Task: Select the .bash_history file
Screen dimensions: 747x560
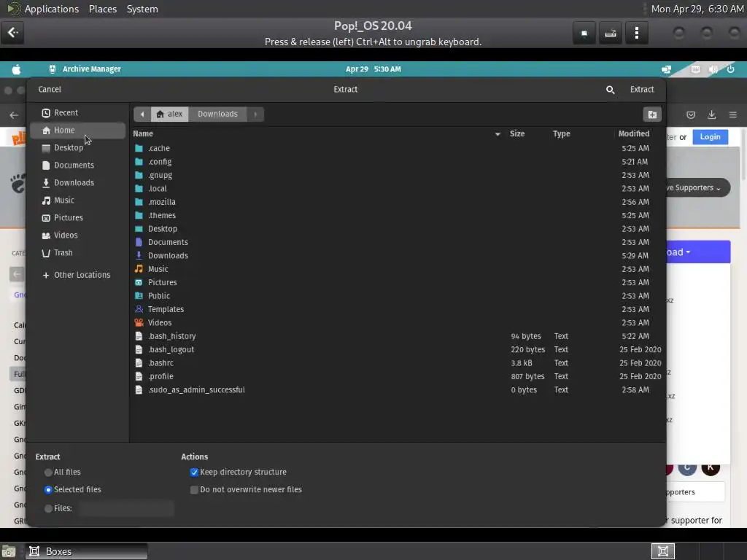Action: pyautogui.click(x=397, y=336)
